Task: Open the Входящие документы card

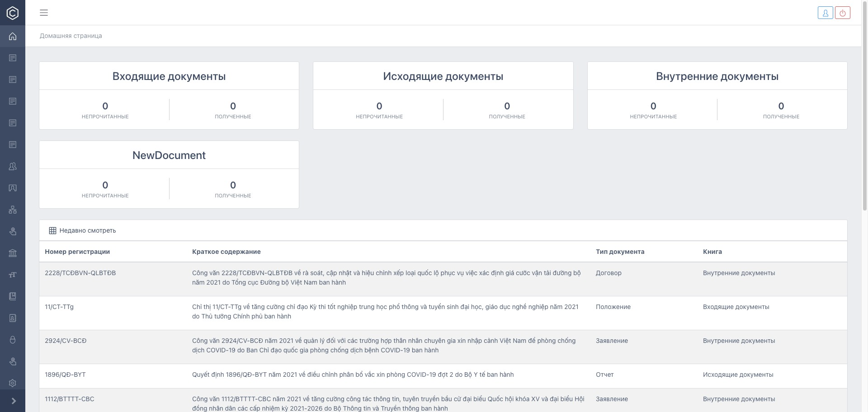Action: 169,76
